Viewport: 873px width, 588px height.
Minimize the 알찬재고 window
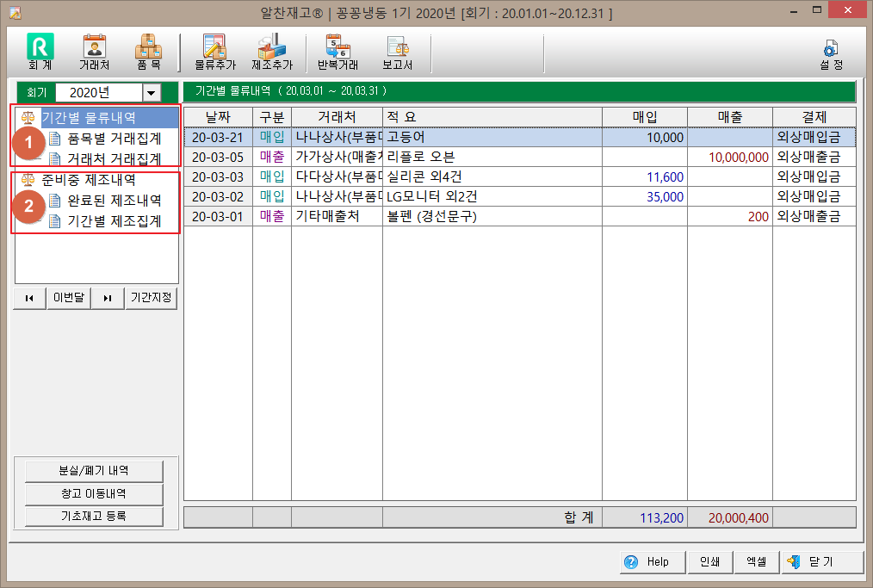pyautogui.click(x=794, y=10)
